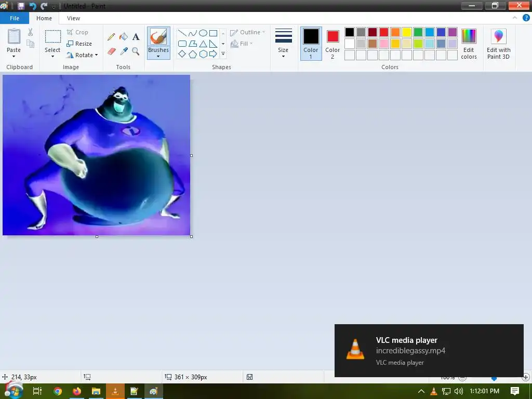
Task: Click the Resize button
Action: coord(79,44)
